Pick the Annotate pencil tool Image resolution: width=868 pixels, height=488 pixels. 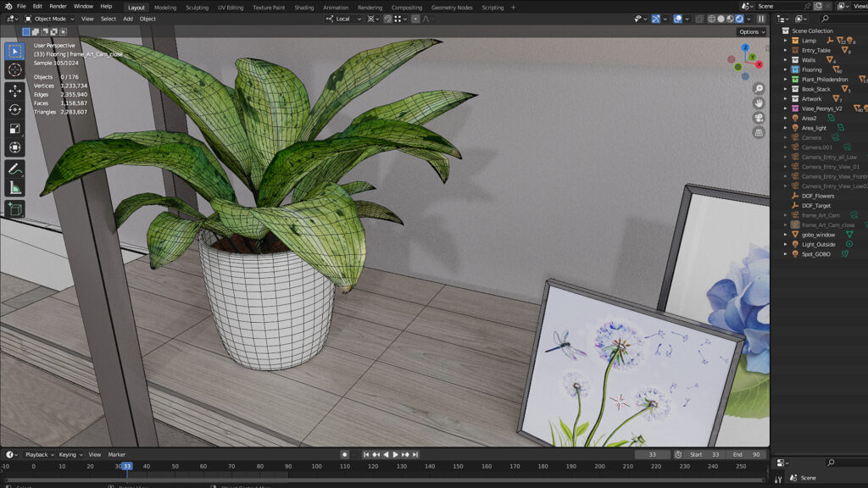coord(14,169)
